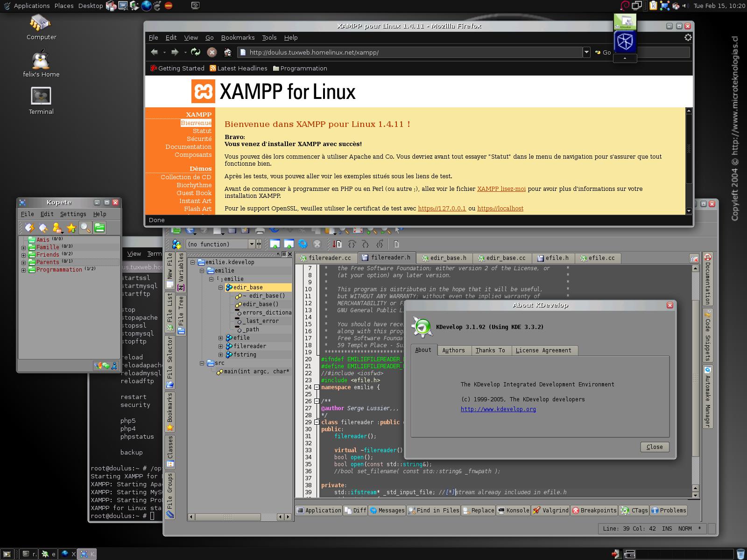Open Firefox's Home page icon
This screenshot has width=747, height=560.
pos(228,52)
